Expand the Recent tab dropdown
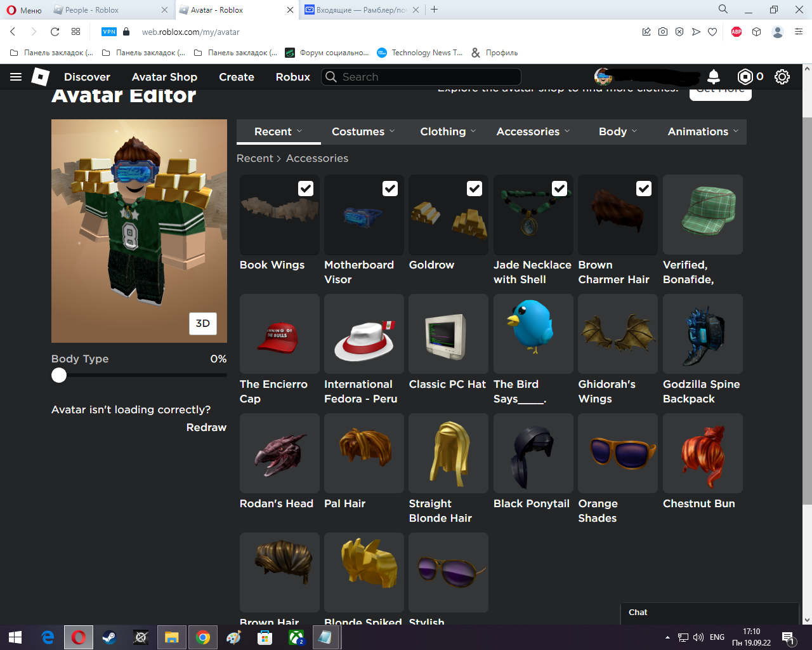Screen dimensions: 812x650 pyautogui.click(x=278, y=131)
